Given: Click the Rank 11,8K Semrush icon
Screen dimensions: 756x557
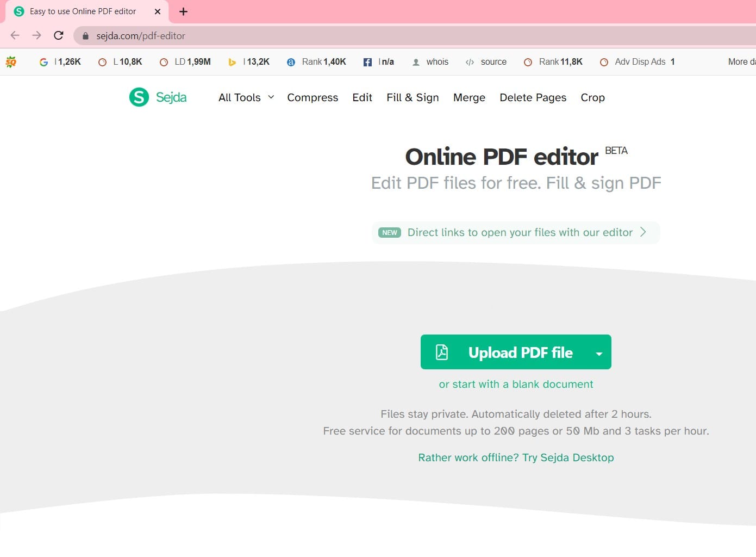Looking at the screenshot, I should point(528,62).
